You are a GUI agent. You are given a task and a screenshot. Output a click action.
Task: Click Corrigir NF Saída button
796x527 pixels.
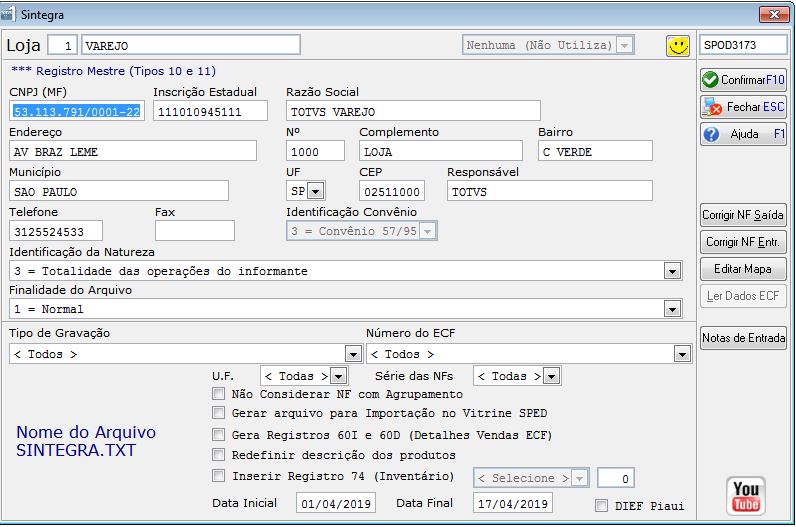coord(743,215)
